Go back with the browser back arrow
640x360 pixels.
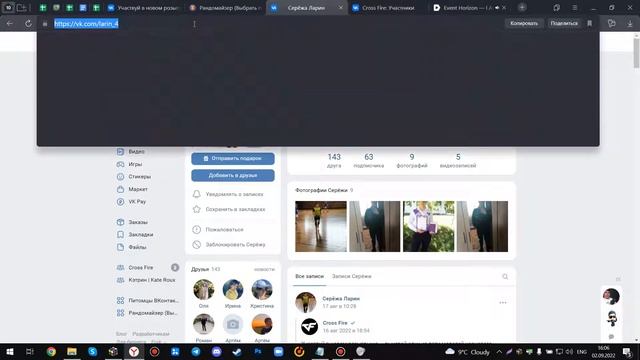tap(9, 24)
